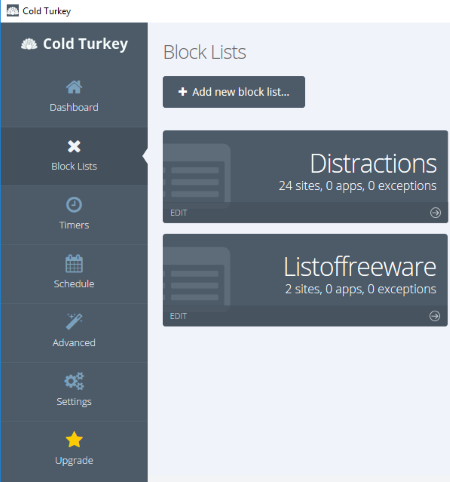Open the Settings gears icon

tap(74, 381)
